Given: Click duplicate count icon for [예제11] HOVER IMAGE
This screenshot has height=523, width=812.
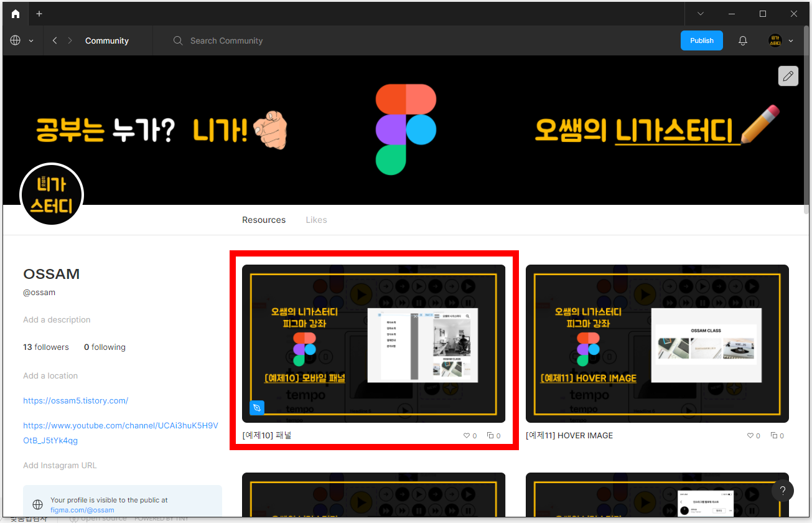Looking at the screenshot, I should click(773, 436).
